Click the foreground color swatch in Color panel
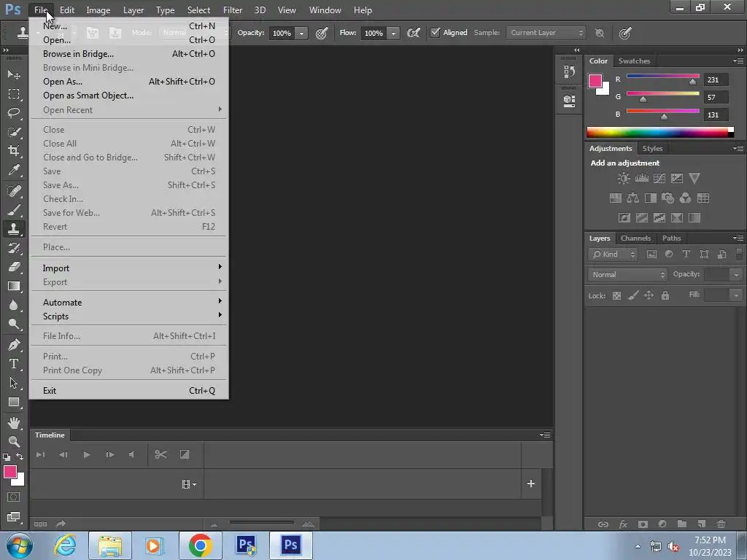Screen dimensions: 747x560 595,80
